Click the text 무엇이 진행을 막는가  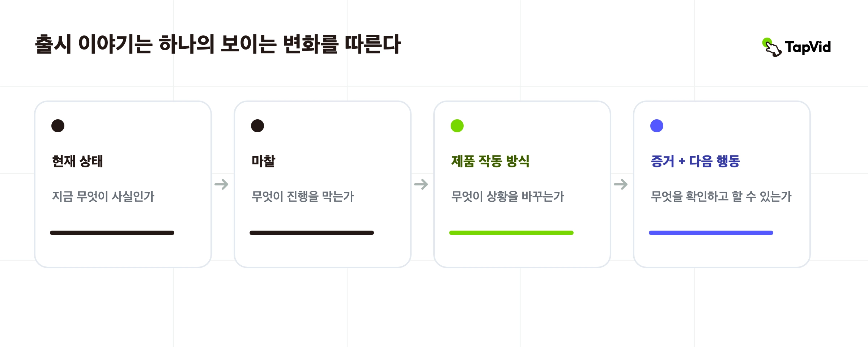click(x=303, y=196)
